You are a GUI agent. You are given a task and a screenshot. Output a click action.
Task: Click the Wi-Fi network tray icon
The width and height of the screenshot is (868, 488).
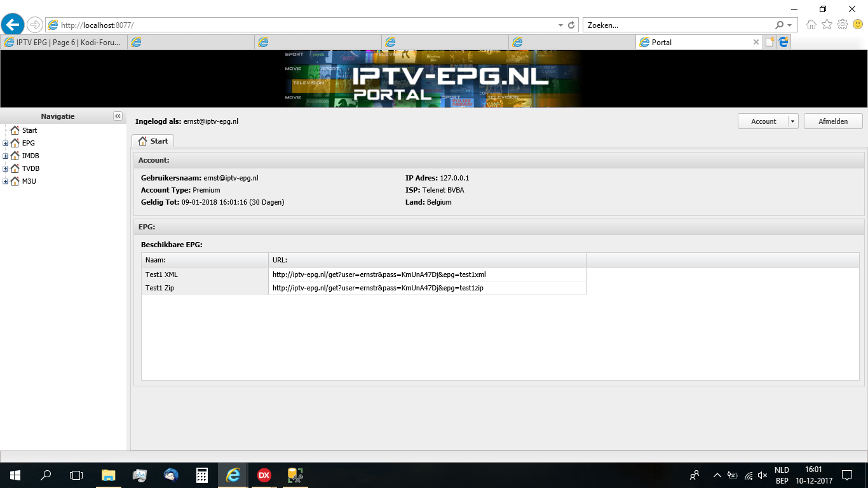[x=748, y=475]
